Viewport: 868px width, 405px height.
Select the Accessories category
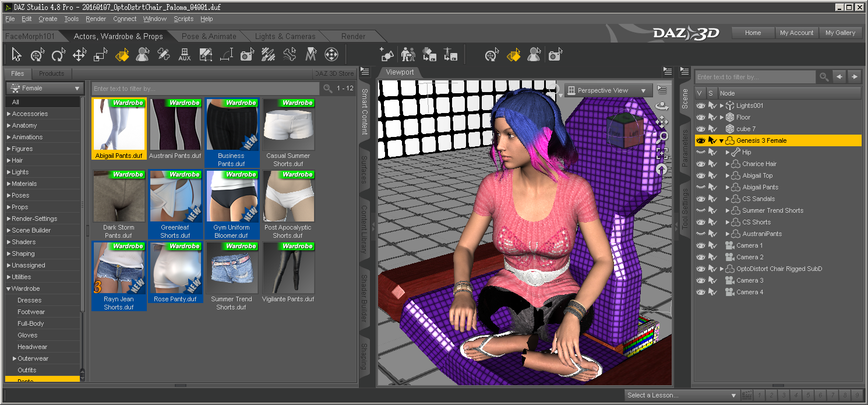click(30, 114)
